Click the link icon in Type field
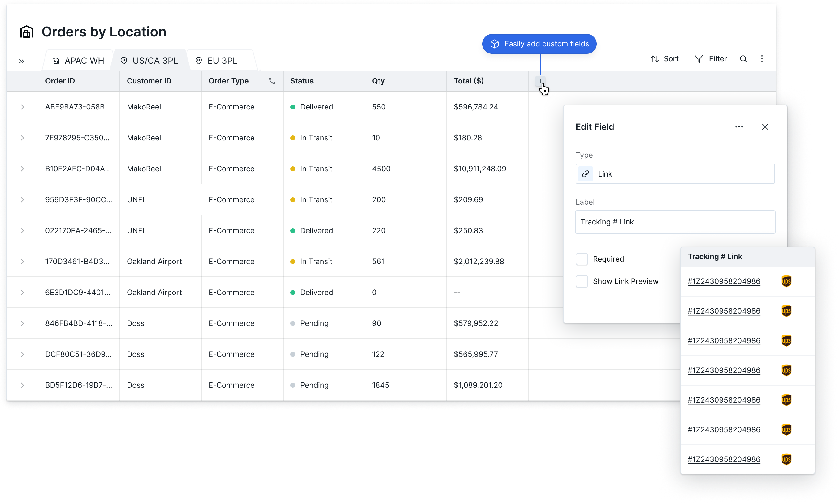 [585, 174]
